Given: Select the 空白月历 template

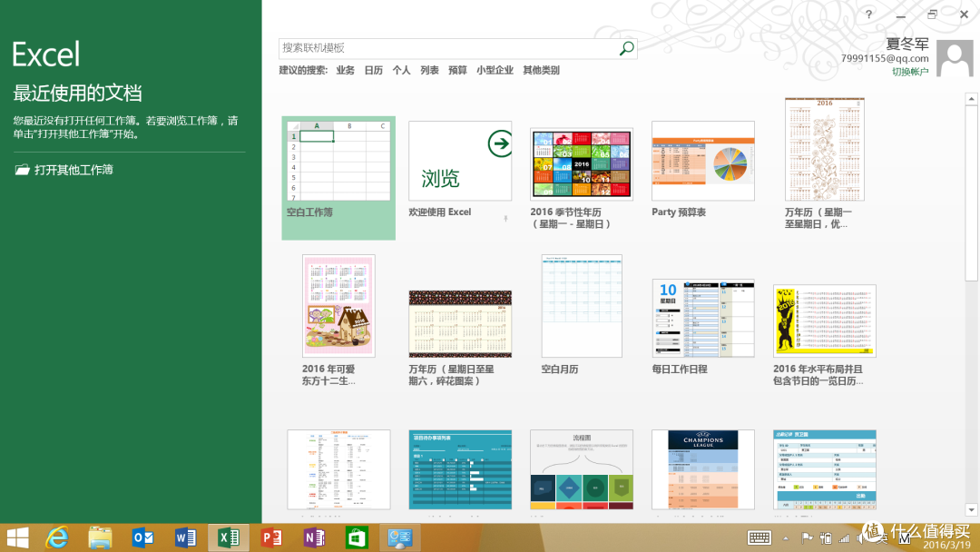Looking at the screenshot, I should coord(582,306).
